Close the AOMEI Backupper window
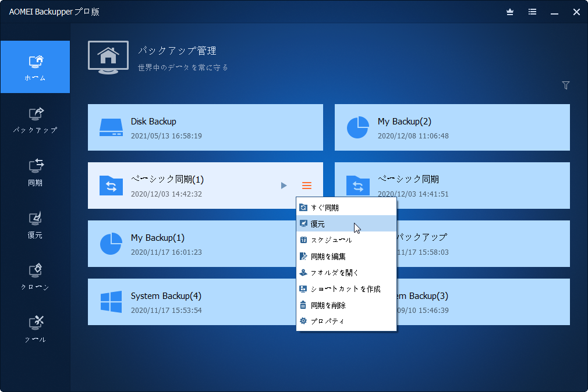Image resolution: width=588 pixels, height=392 pixels. point(576,12)
